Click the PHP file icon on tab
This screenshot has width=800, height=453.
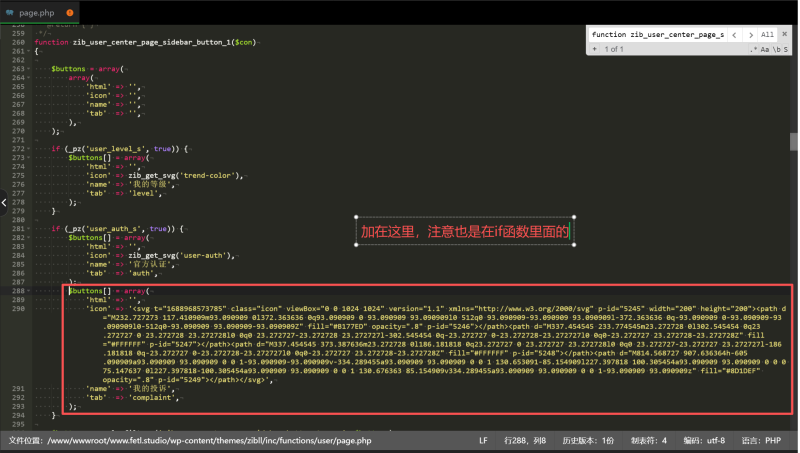(10, 12)
